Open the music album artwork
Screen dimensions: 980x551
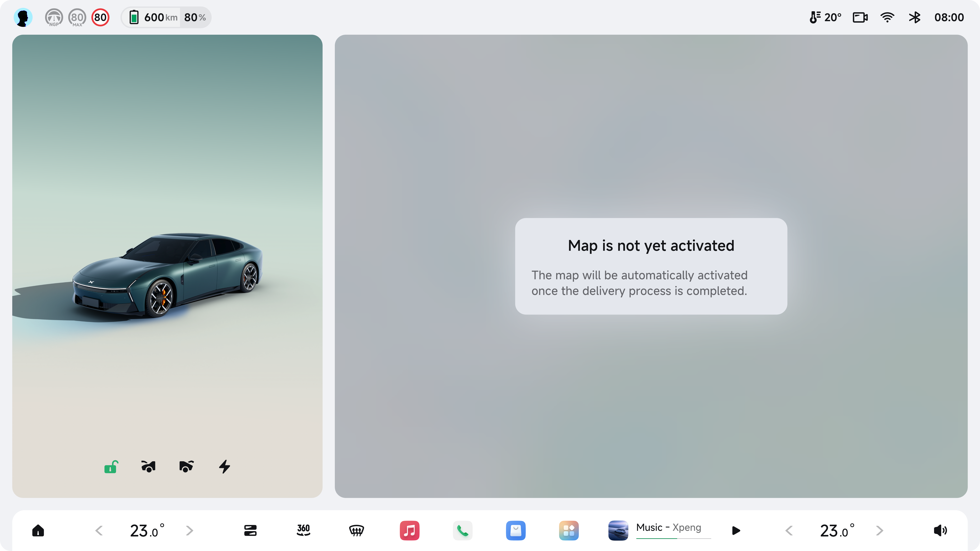618,530
